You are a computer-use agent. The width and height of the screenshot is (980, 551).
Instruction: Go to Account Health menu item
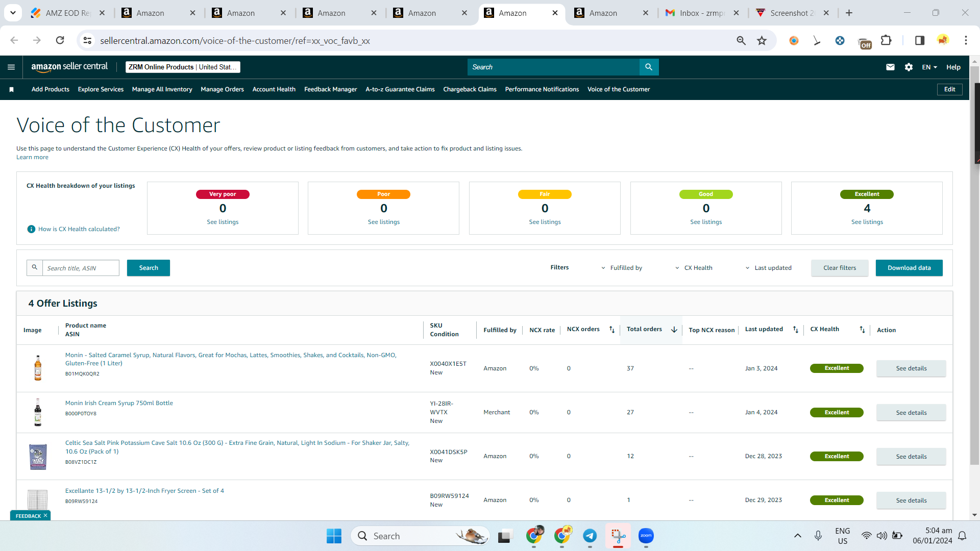tap(274, 89)
